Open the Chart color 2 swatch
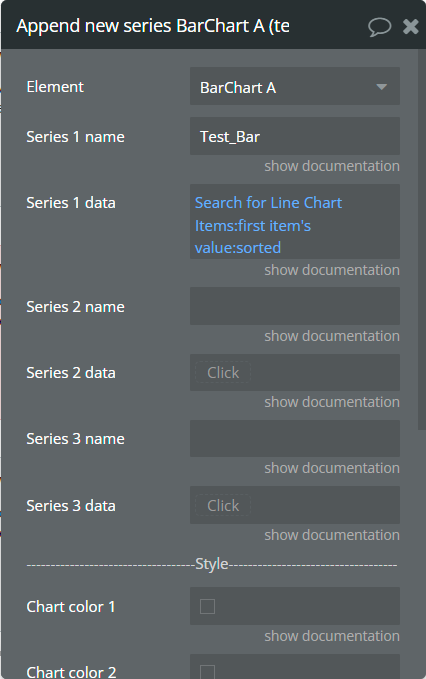Image resolution: width=426 pixels, height=679 pixels. [x=207, y=672]
